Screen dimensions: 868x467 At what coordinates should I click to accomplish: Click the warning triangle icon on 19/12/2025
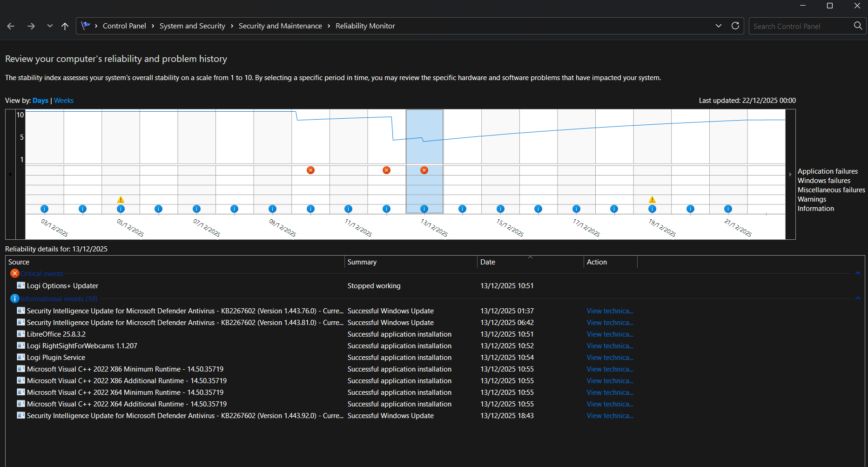tap(652, 200)
